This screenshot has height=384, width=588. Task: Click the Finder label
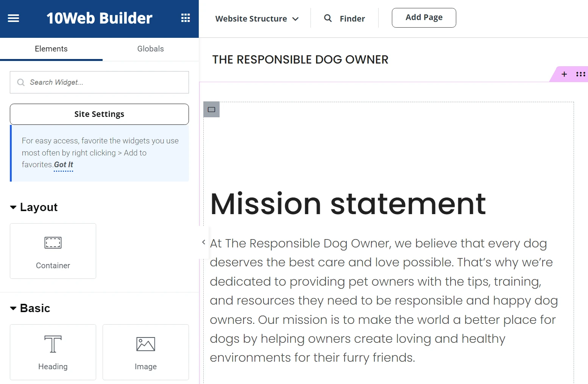(x=352, y=19)
